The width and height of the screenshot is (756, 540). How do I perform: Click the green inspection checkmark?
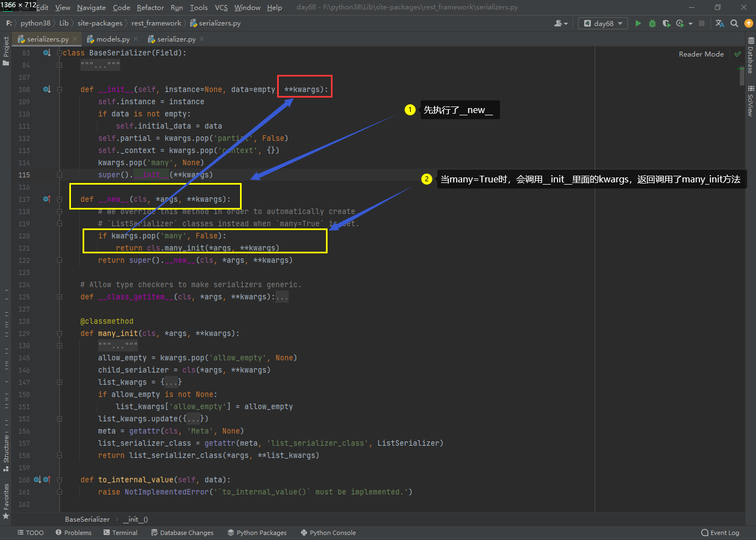point(737,54)
